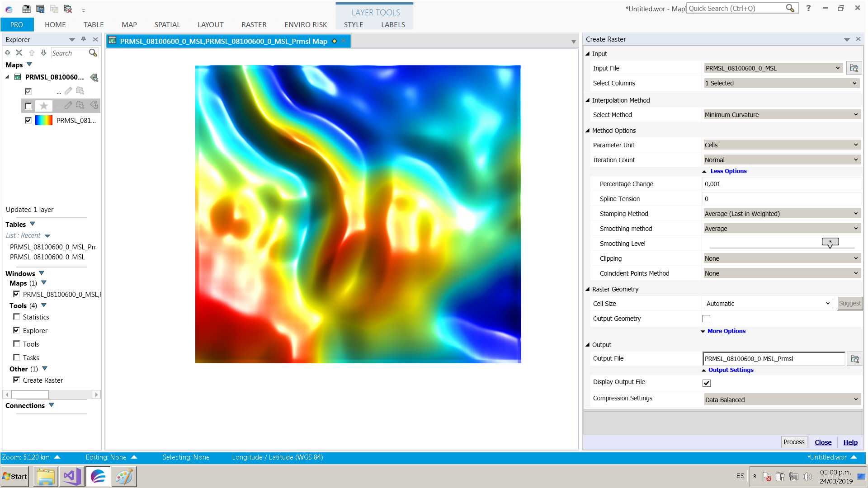Click the Process button

click(794, 442)
